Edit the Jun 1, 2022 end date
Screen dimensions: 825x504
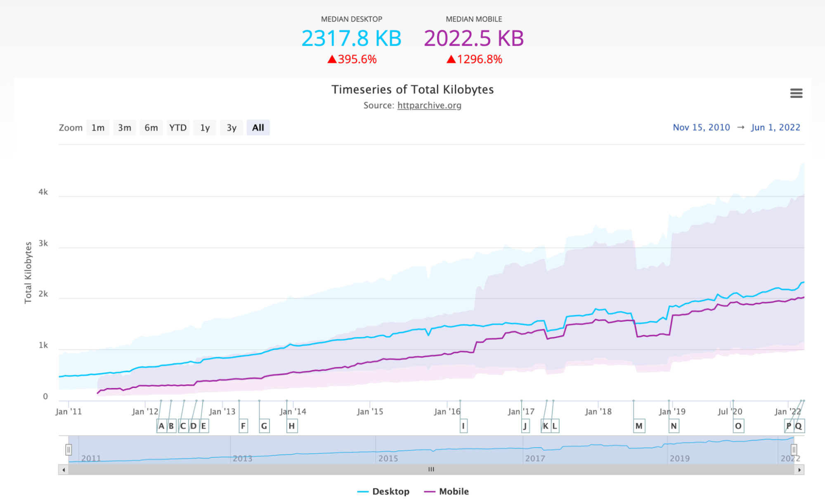coord(775,127)
